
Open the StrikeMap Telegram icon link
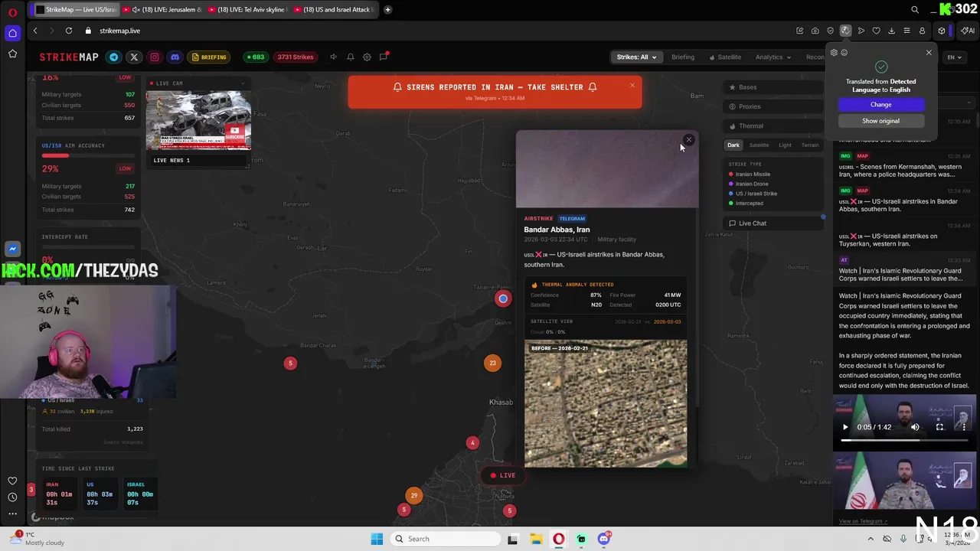114,57
